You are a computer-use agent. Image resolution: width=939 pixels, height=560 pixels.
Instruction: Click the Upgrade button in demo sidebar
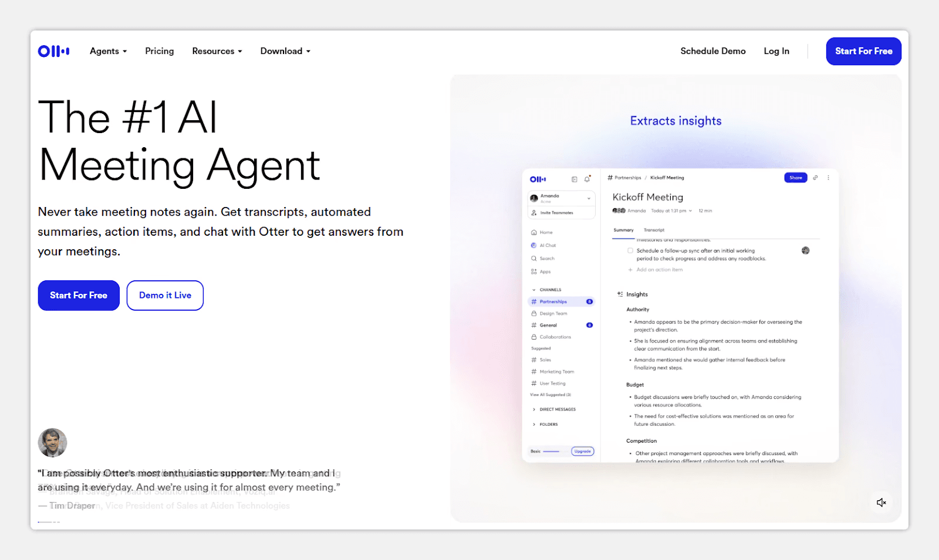[x=583, y=452]
